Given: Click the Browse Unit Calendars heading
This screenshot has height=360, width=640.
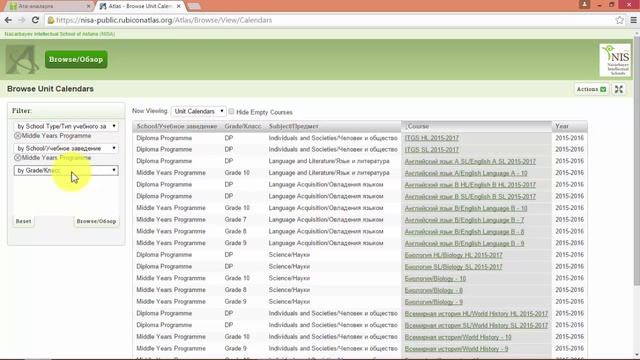Looking at the screenshot, I should coord(50,89).
